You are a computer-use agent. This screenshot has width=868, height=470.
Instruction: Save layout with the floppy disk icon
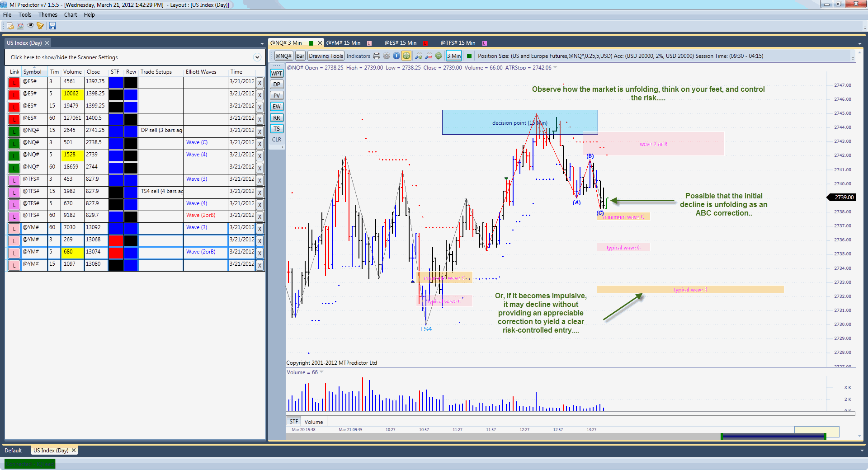[x=52, y=26]
